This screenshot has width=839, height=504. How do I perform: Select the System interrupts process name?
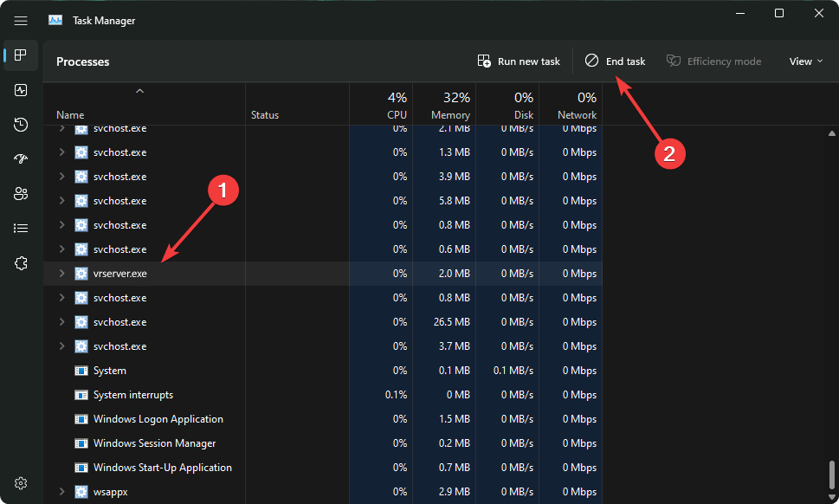(133, 395)
